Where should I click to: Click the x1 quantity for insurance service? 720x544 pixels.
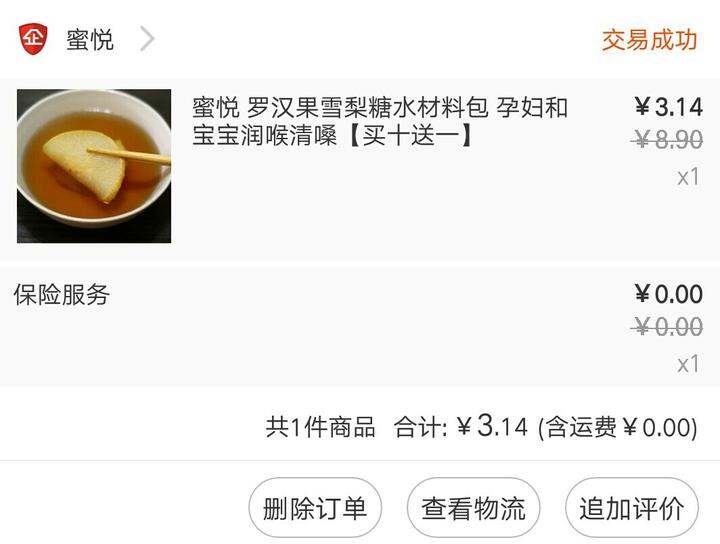click(x=688, y=365)
